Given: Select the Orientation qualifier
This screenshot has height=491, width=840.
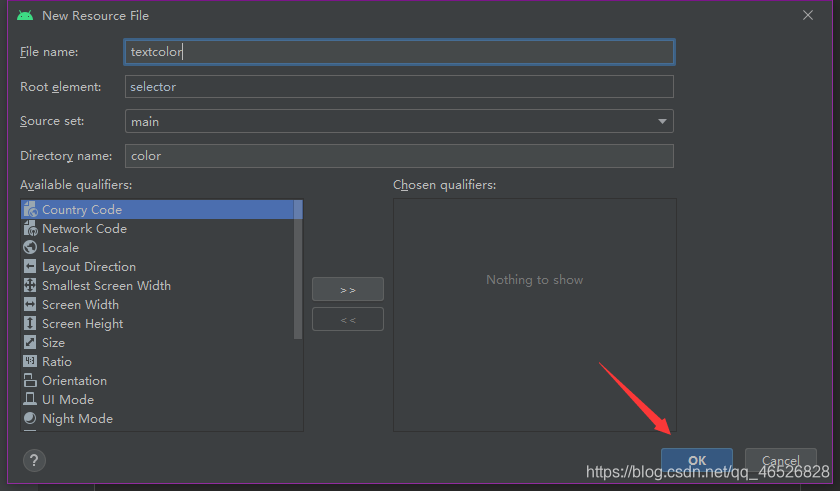Looking at the screenshot, I should [158, 381].
